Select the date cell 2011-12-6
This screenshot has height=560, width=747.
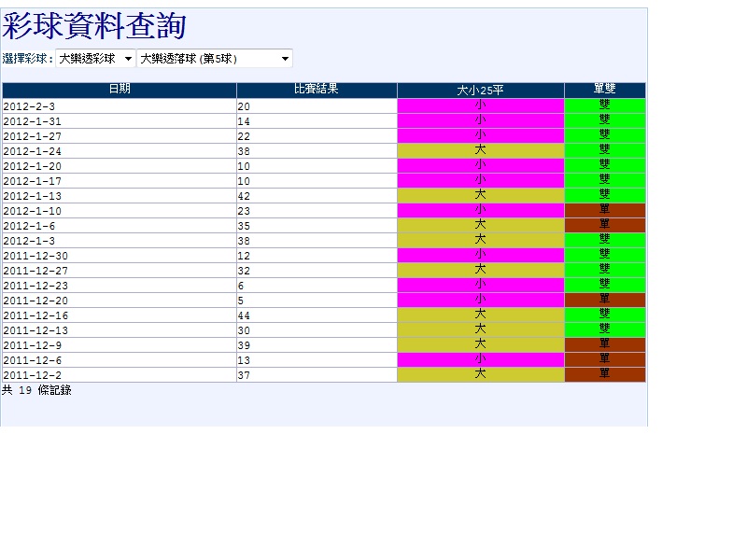pos(120,360)
